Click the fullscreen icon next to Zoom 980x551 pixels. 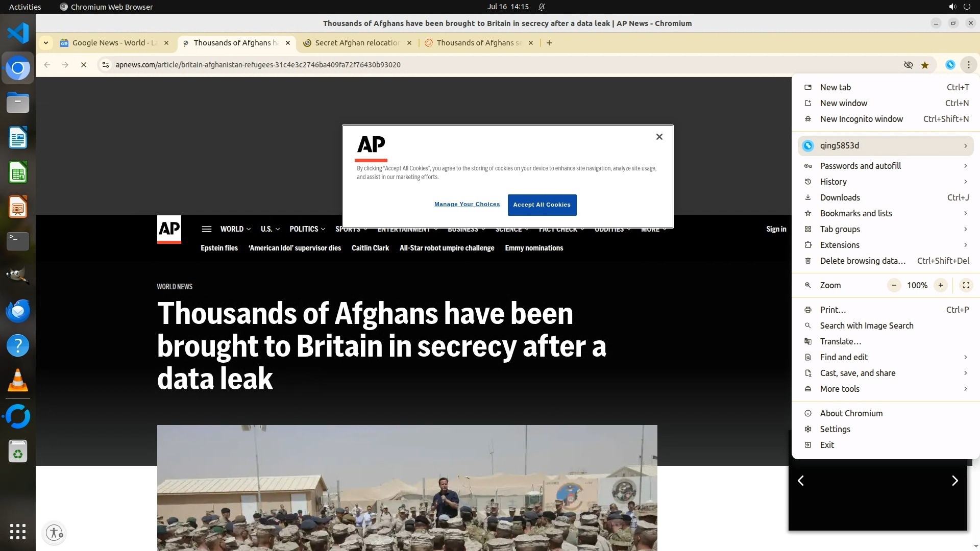[x=966, y=285]
